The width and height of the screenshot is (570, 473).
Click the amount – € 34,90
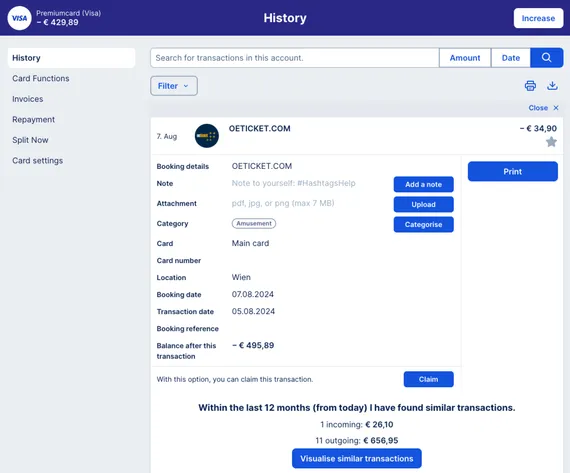[538, 128]
